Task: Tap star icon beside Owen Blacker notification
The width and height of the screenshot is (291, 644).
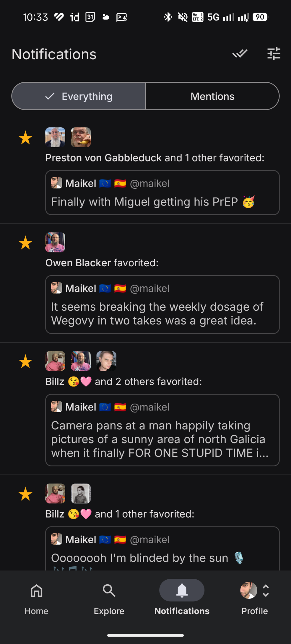Action: point(26,243)
